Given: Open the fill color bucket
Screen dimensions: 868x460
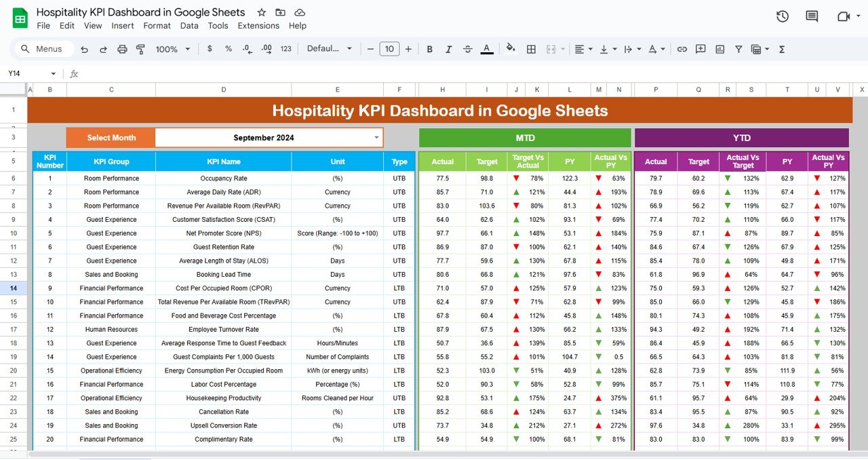Looking at the screenshot, I should click(x=511, y=49).
